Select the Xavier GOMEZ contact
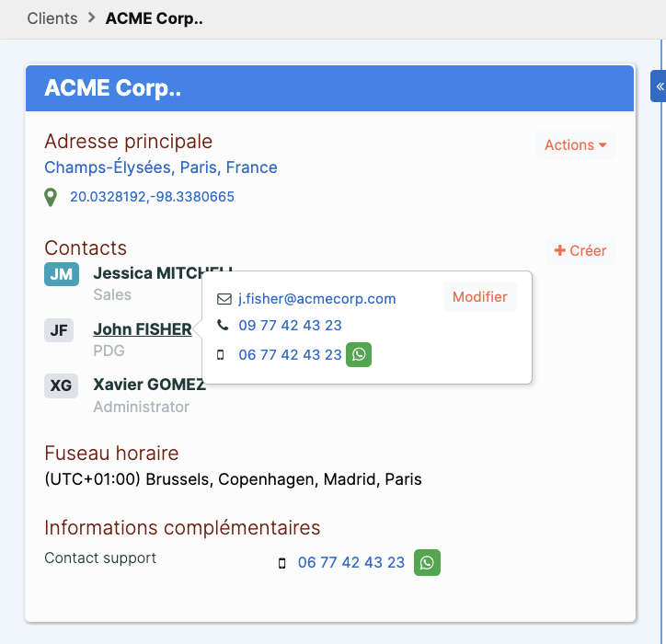This screenshot has width=666, height=644. tap(150, 385)
